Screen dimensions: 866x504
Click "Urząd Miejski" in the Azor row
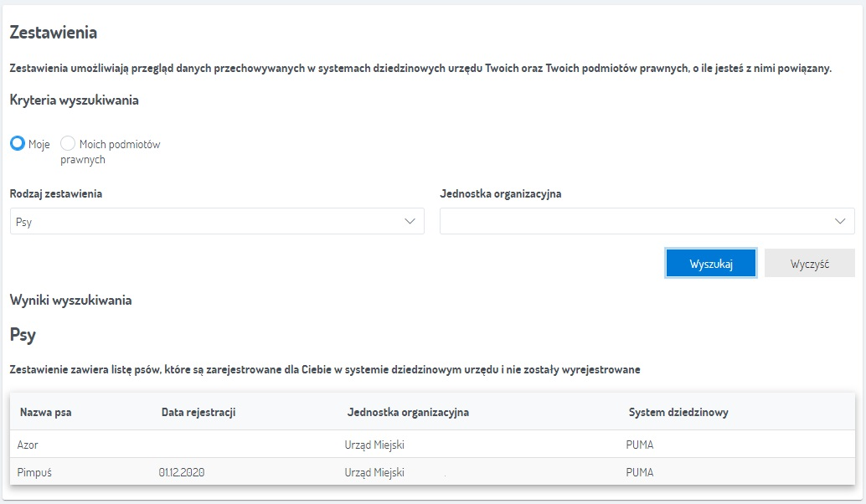(x=374, y=445)
